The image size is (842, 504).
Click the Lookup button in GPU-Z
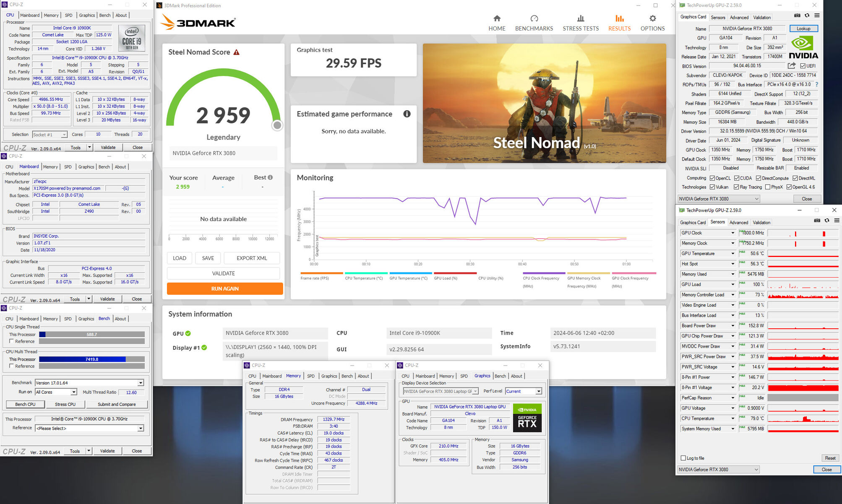pyautogui.click(x=803, y=29)
